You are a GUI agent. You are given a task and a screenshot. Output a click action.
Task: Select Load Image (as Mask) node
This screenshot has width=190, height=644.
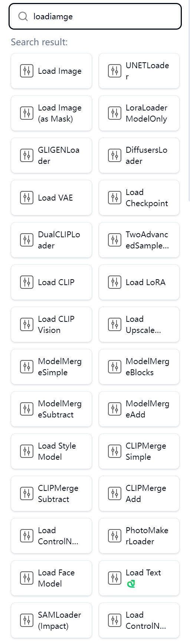[51, 113]
